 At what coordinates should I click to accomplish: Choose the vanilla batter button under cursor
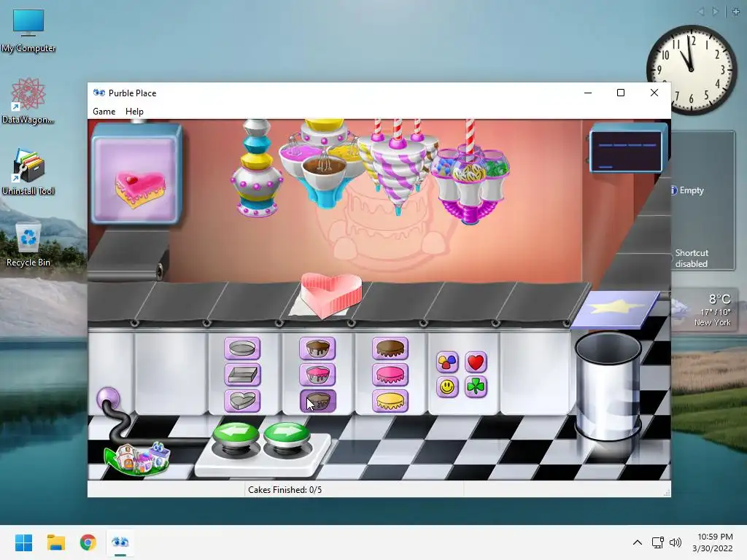(x=318, y=400)
